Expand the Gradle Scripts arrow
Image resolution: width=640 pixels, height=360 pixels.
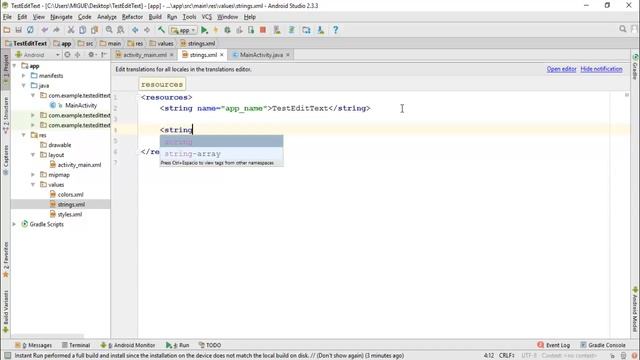pos(15,224)
